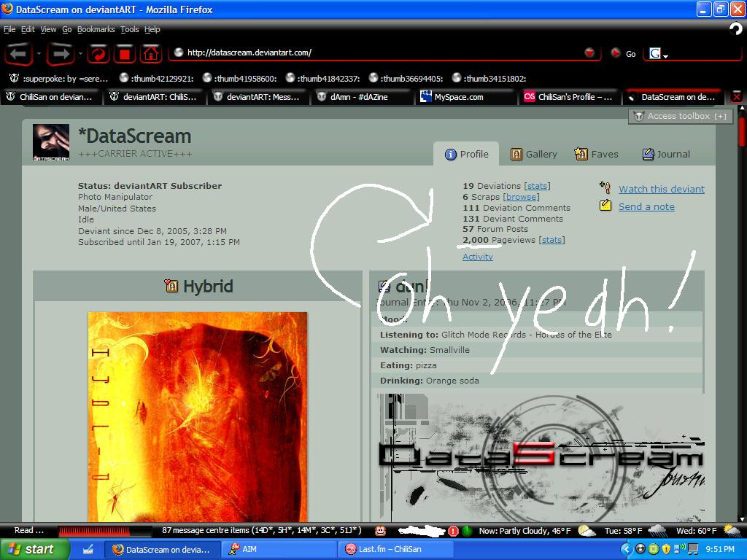Image resolution: width=747 pixels, height=560 pixels.
Task: Open the Faves tab on the profile
Action: point(597,155)
